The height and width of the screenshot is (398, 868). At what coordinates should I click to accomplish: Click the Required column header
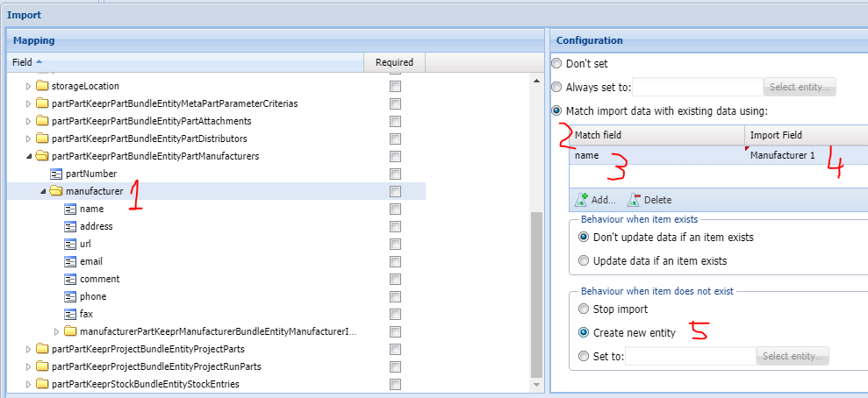[x=394, y=62]
